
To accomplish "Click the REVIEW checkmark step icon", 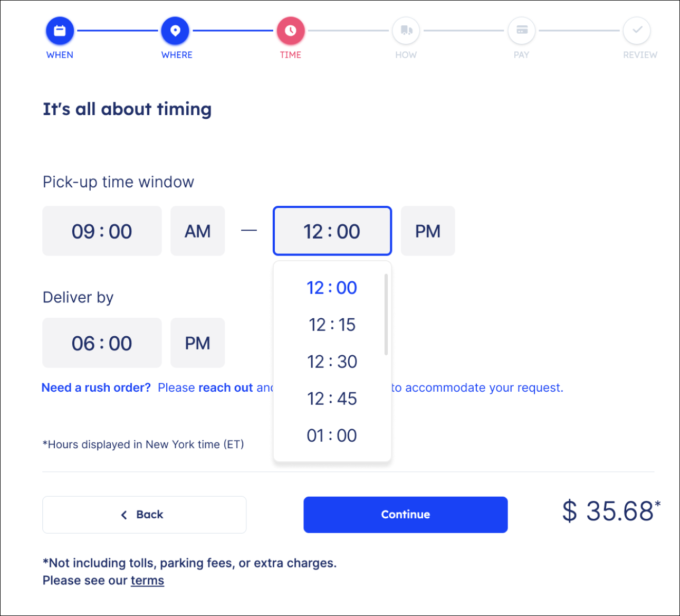I will click(637, 31).
